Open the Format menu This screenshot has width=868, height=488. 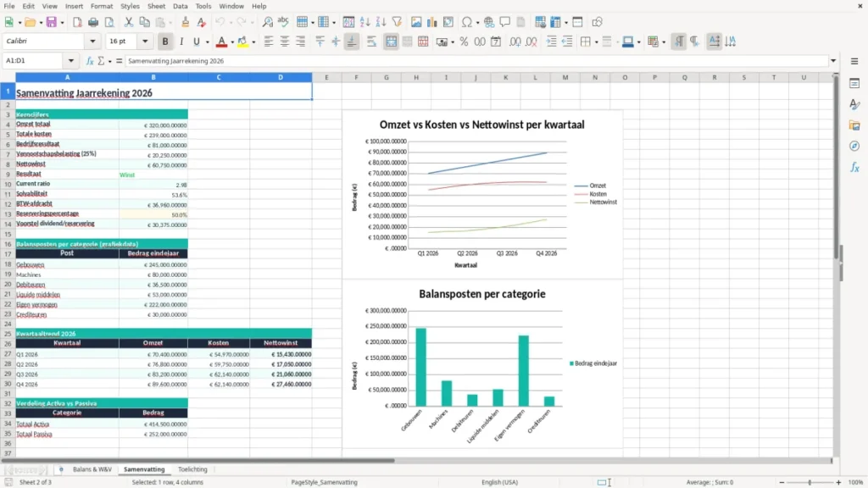point(102,6)
